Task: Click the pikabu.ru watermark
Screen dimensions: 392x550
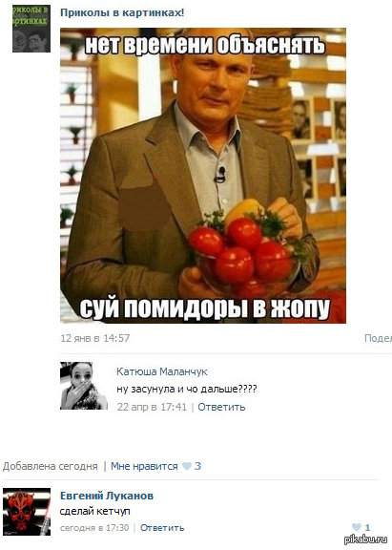Action: coord(365,539)
